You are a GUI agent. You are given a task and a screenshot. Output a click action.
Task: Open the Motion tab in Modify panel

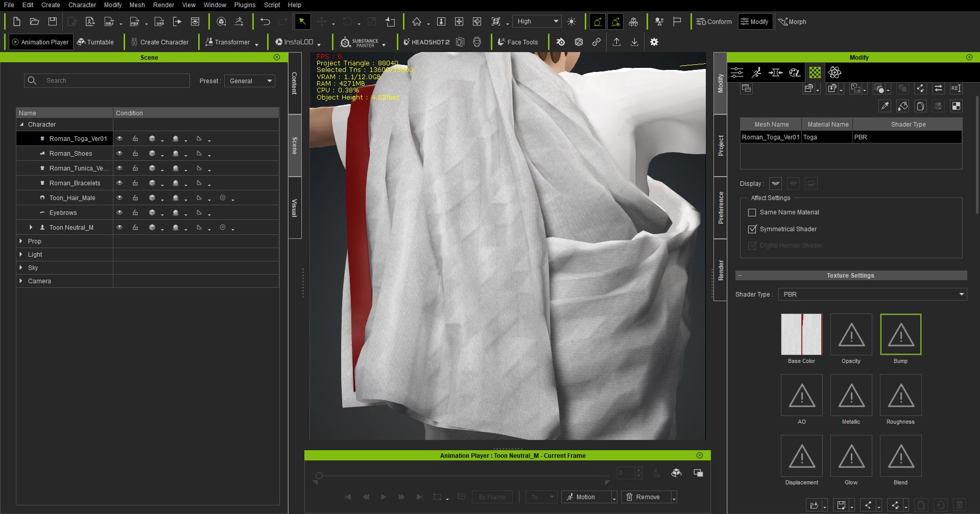tap(756, 72)
